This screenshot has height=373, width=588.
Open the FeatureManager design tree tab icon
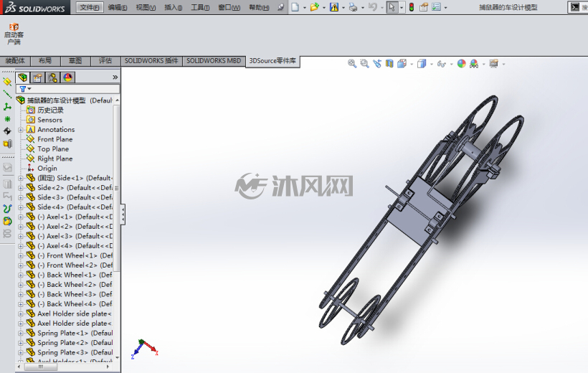[x=23, y=77]
